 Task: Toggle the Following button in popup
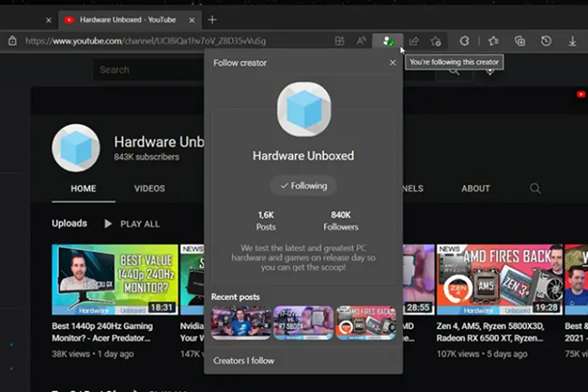pyautogui.click(x=303, y=185)
